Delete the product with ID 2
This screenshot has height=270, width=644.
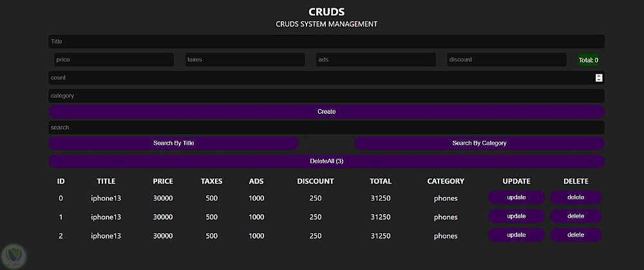pos(576,235)
